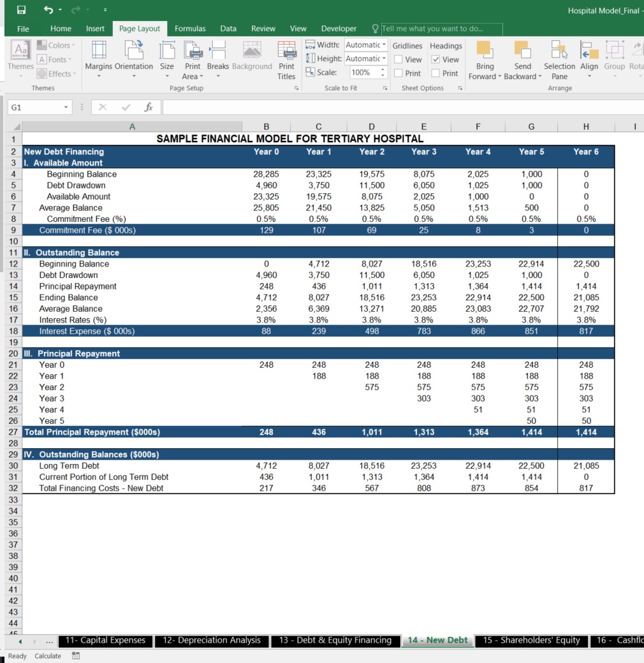Open the Print Area menu
644x663 pixels.
coord(193,59)
